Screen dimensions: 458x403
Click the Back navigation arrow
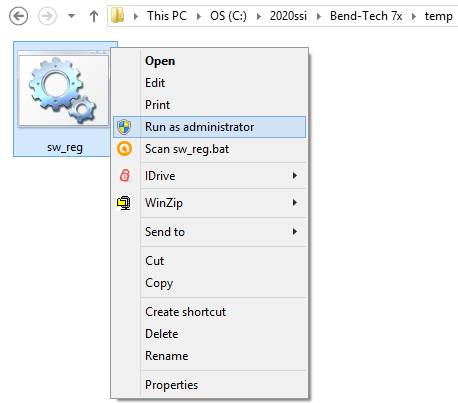pos(18,16)
